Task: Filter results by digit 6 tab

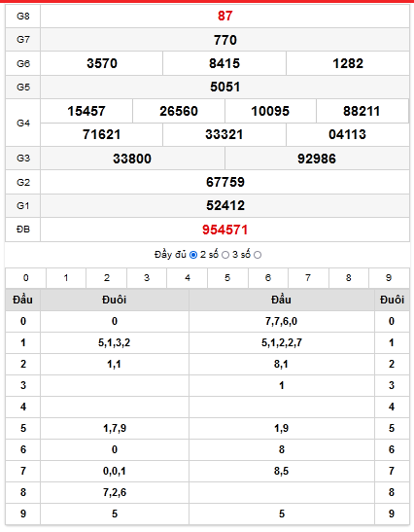Action: [268, 278]
